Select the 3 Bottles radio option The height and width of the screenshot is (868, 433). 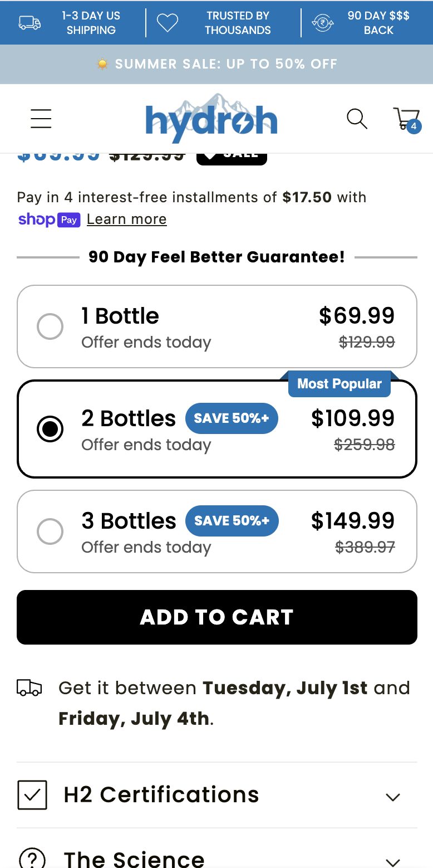click(x=50, y=531)
